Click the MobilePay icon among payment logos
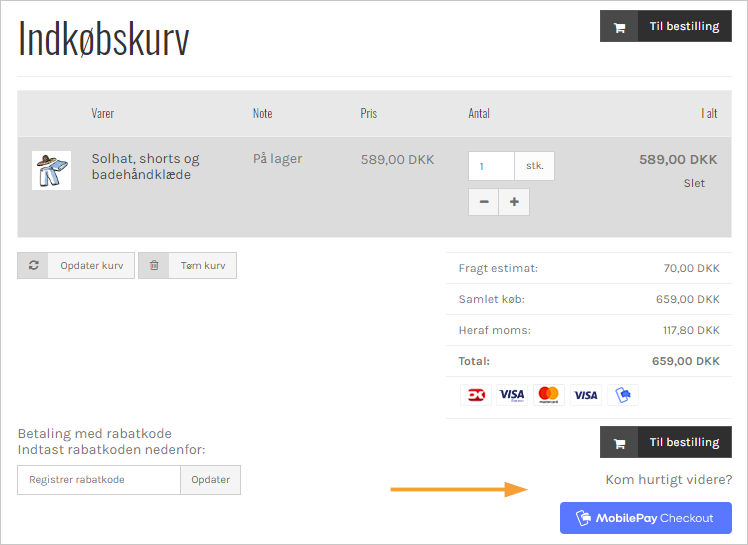This screenshot has height=545, width=748. [622, 394]
